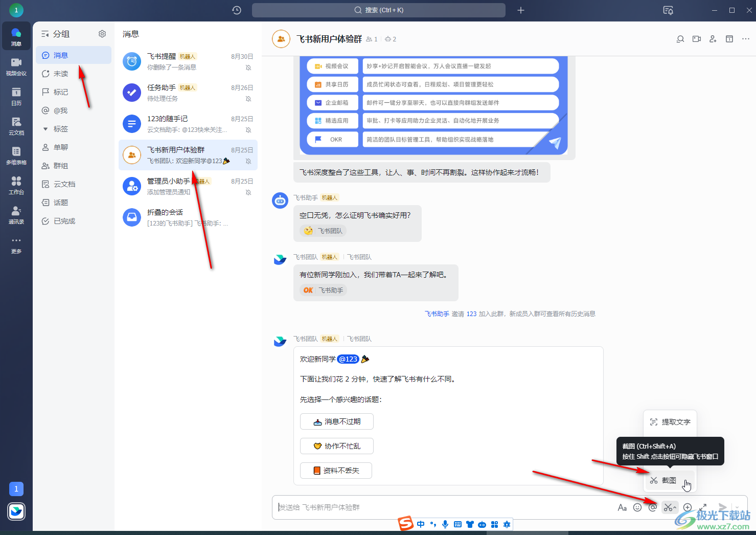This screenshot has width=756, height=535.
Task: Open the chat header more options (…)
Action: [x=746, y=39]
